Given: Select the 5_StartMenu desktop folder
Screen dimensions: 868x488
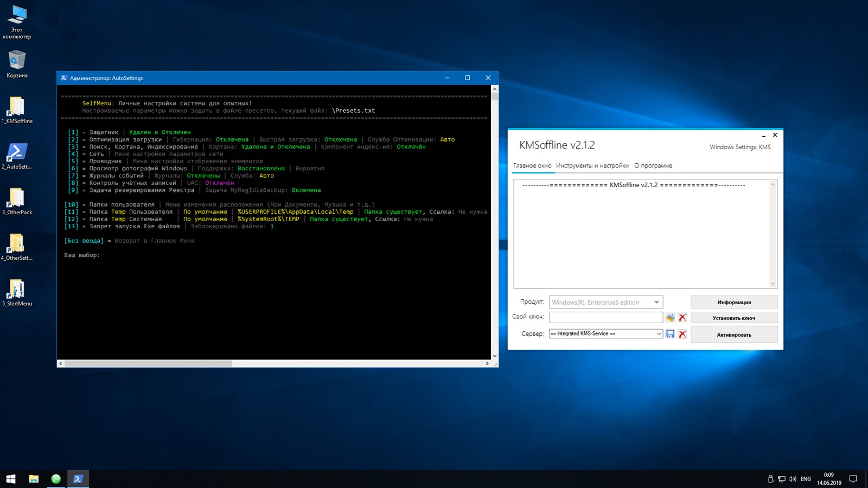Looking at the screenshot, I should (x=17, y=292).
